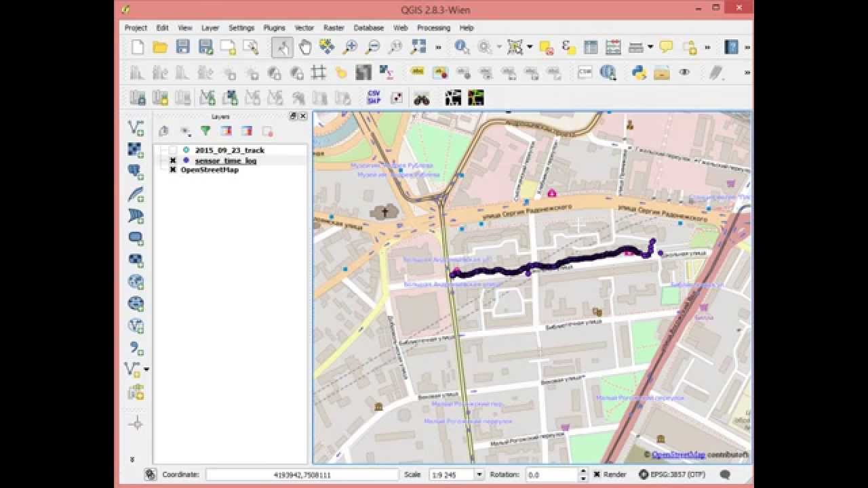The height and width of the screenshot is (488, 868).
Task: Click the Add Raster Layer sidebar icon
Action: (x=136, y=150)
